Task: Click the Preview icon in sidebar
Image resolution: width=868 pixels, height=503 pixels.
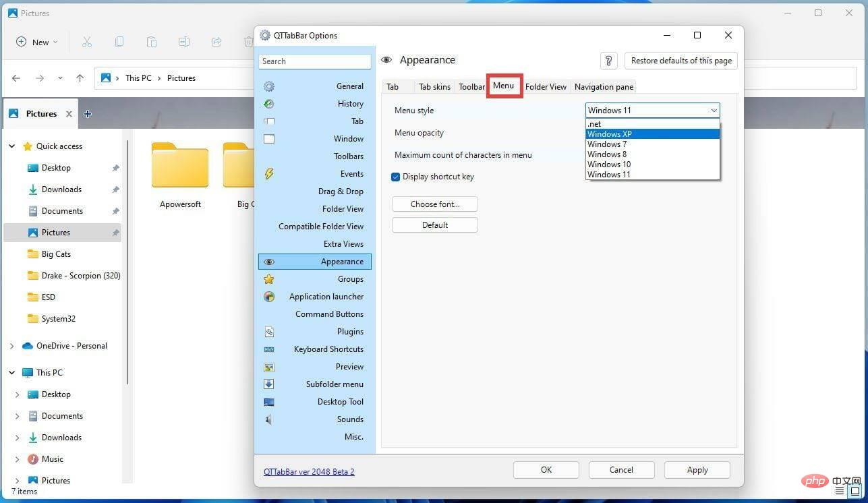Action: point(269,367)
